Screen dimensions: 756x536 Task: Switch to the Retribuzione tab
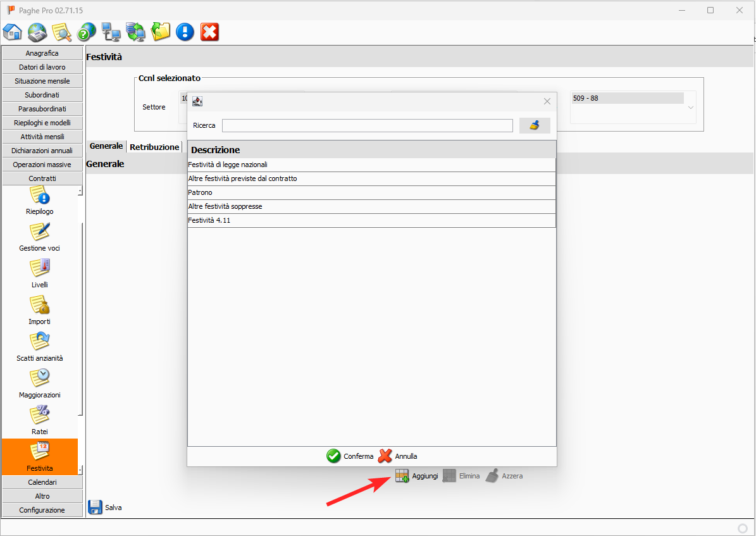tap(154, 147)
